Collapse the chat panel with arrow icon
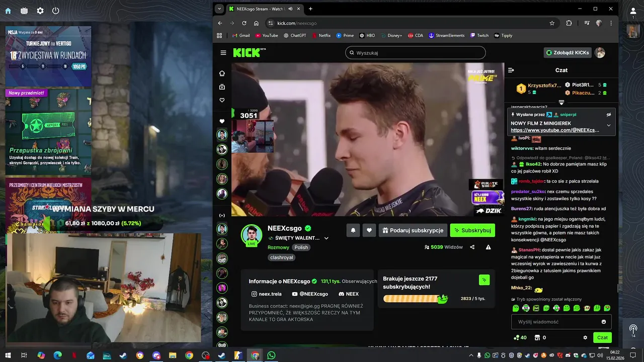644x362 pixels. pyautogui.click(x=511, y=70)
